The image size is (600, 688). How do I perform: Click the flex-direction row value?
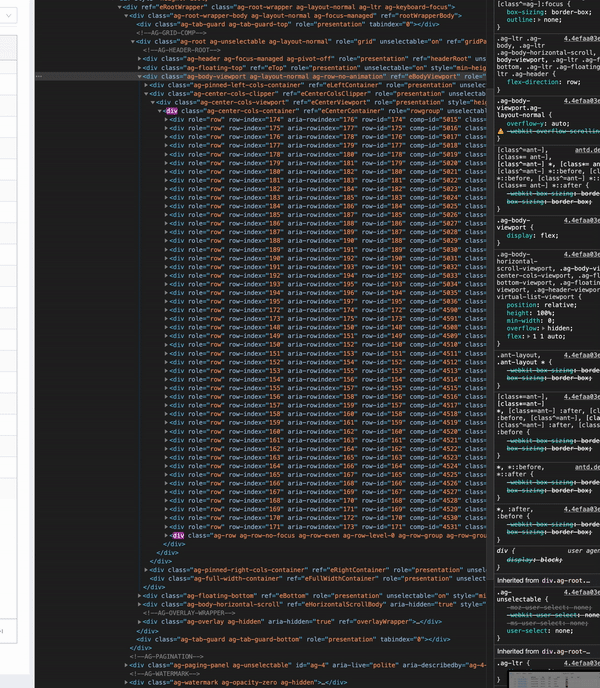573,82
